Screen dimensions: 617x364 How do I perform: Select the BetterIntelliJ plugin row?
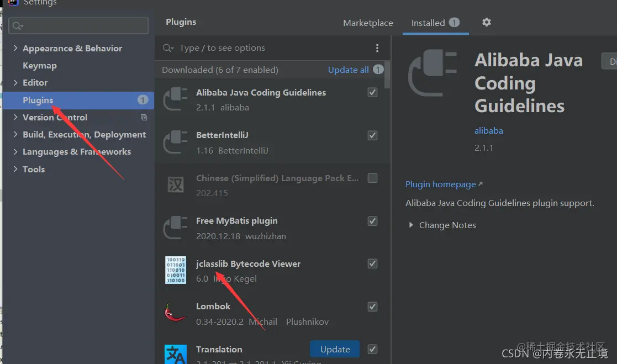tap(273, 142)
